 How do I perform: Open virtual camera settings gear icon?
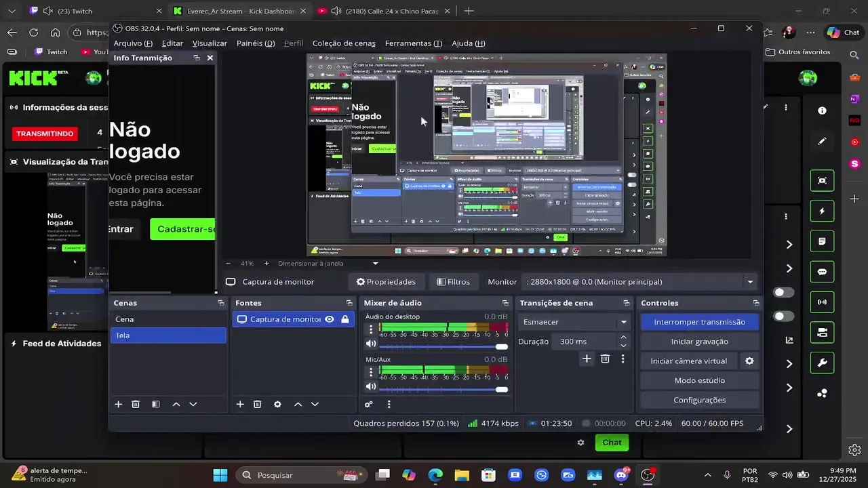pos(749,361)
